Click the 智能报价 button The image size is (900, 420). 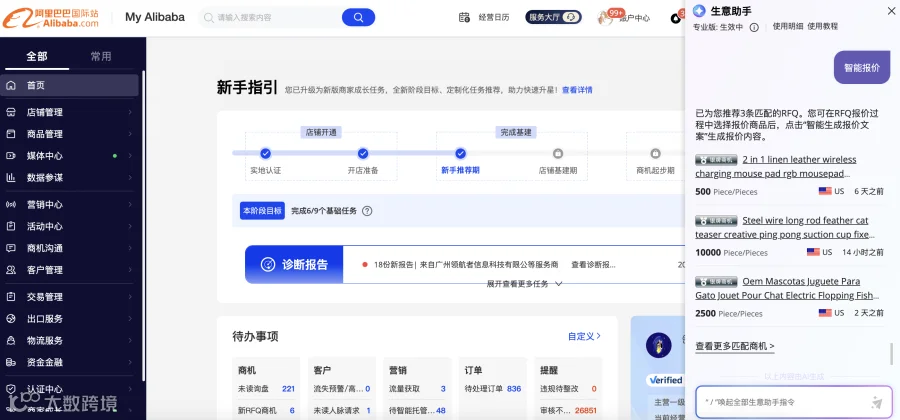click(x=862, y=67)
